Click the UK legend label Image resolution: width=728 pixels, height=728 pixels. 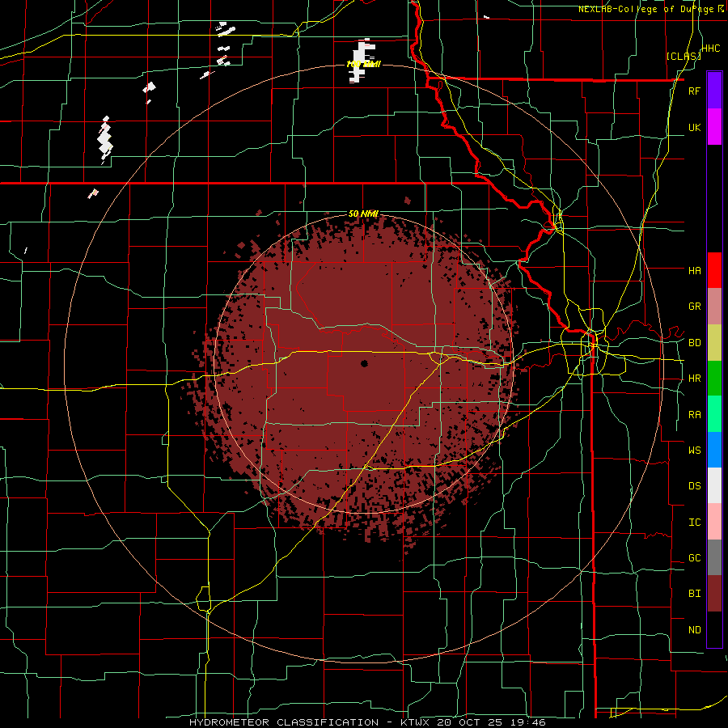click(x=694, y=127)
